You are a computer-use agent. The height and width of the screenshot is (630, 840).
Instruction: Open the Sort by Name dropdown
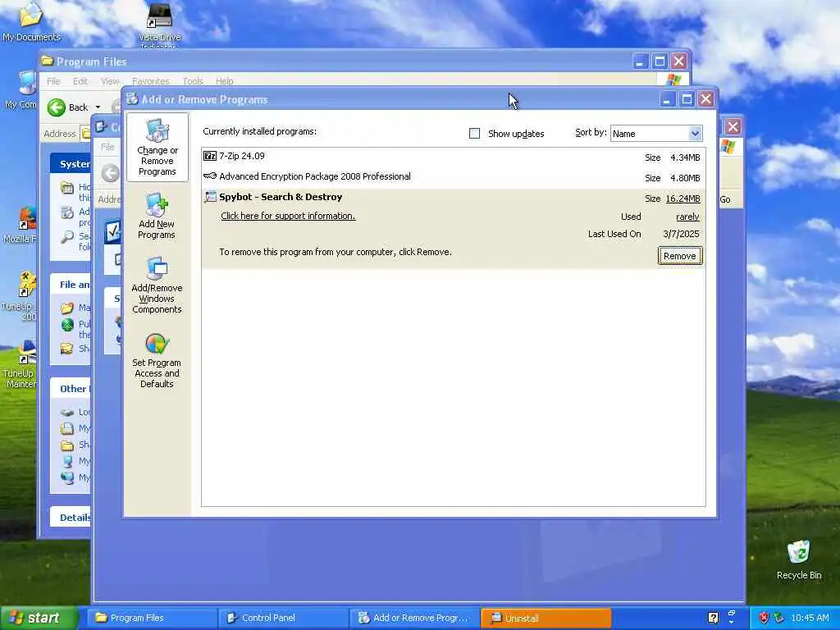(x=694, y=134)
